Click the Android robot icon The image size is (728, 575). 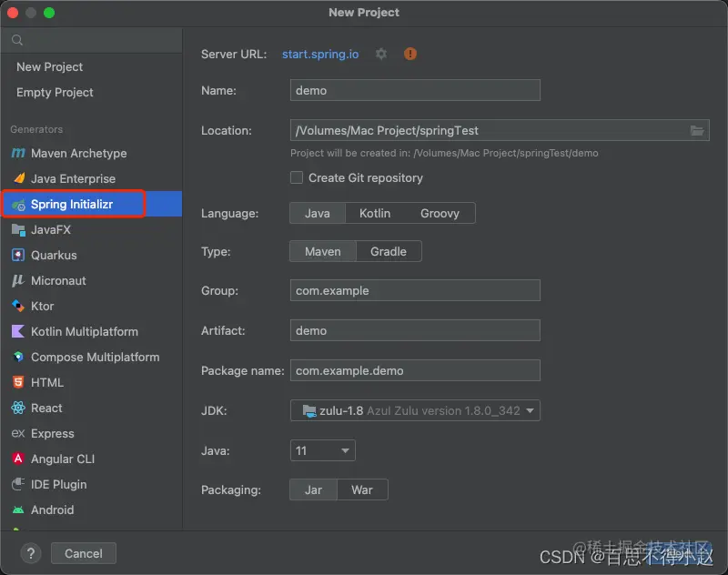coord(18,509)
